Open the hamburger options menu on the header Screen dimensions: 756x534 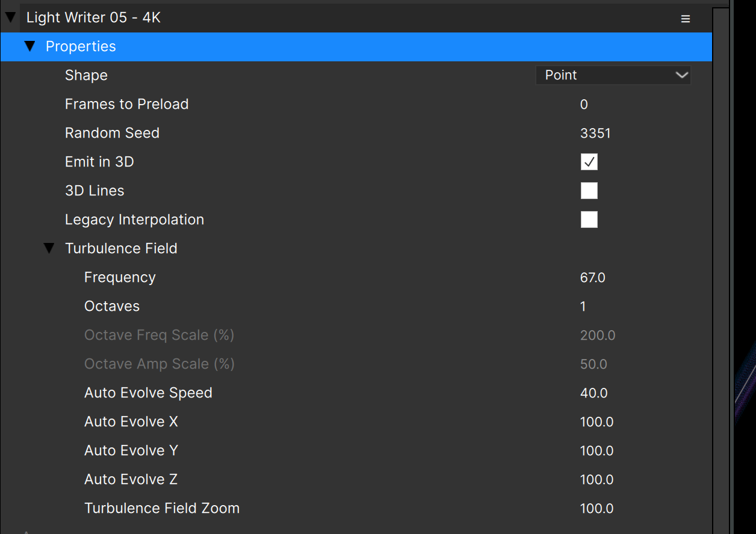pyautogui.click(x=685, y=18)
